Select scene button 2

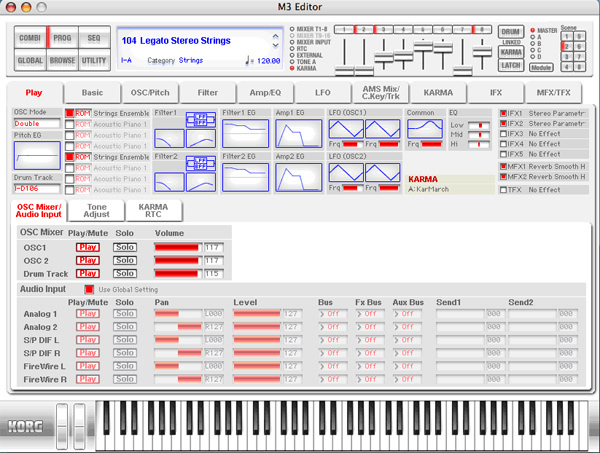point(567,47)
